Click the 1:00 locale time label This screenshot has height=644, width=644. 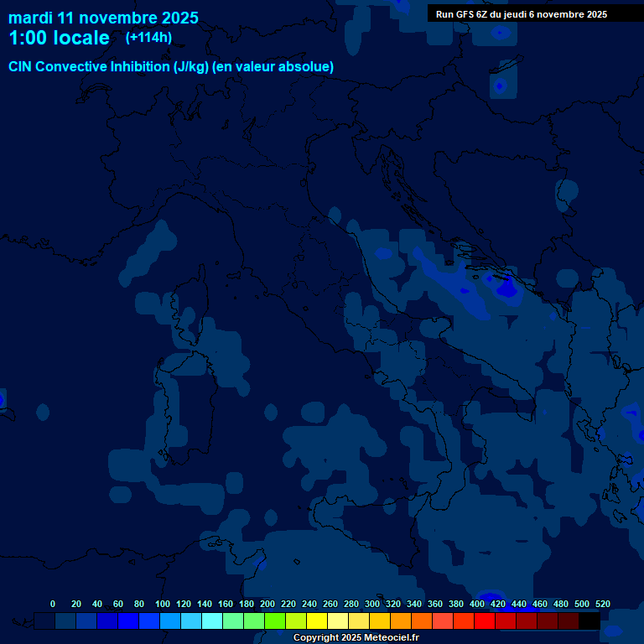(59, 39)
